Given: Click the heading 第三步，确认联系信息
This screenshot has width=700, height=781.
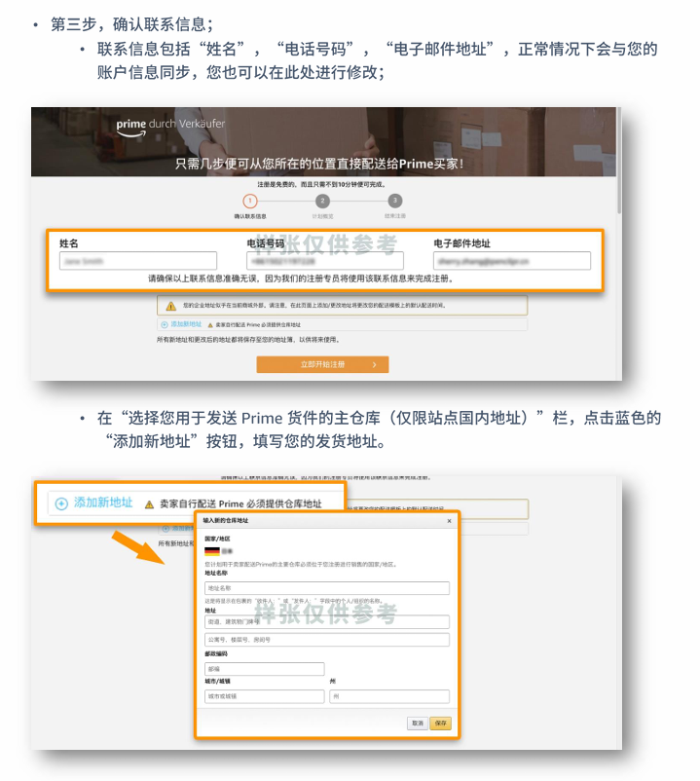Looking at the screenshot, I should click(132, 24).
